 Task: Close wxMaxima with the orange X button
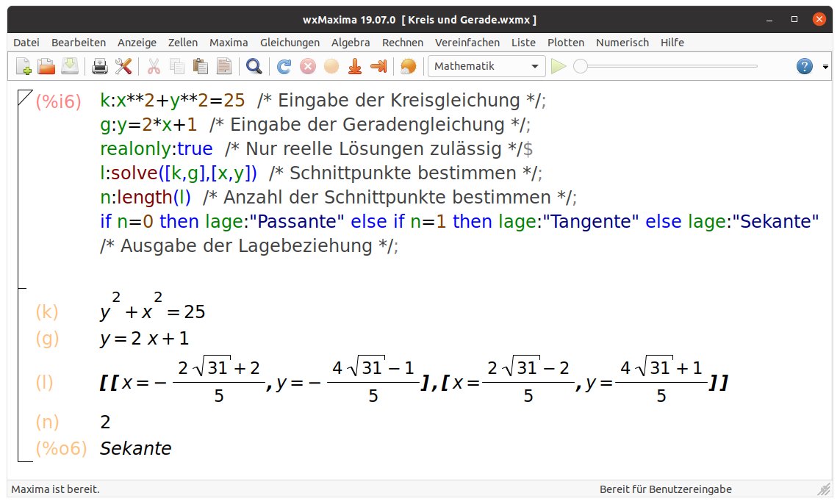click(x=819, y=19)
